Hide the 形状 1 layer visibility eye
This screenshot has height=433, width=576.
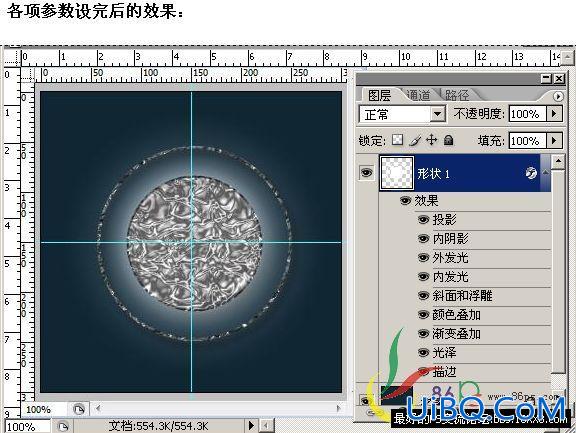367,172
